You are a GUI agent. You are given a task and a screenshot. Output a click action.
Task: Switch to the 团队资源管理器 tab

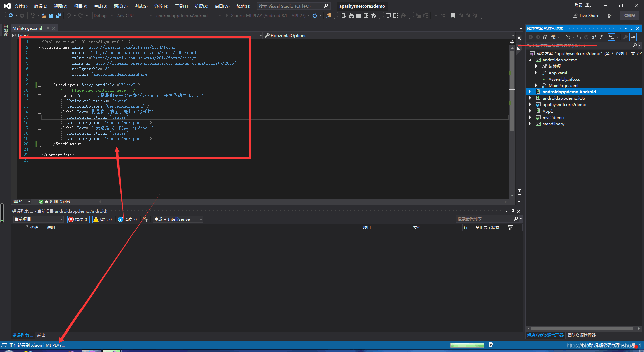pyautogui.click(x=582, y=335)
